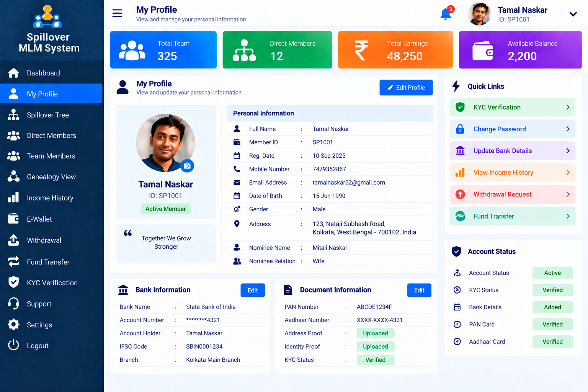Click the IFSC code SBIN0001234
This screenshot has width=588, height=392.
pos(204,346)
